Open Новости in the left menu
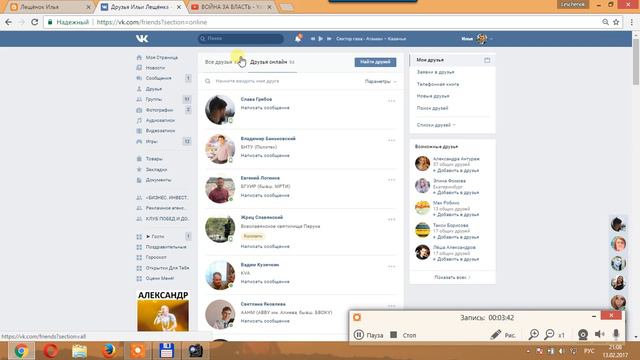 pyautogui.click(x=156, y=68)
